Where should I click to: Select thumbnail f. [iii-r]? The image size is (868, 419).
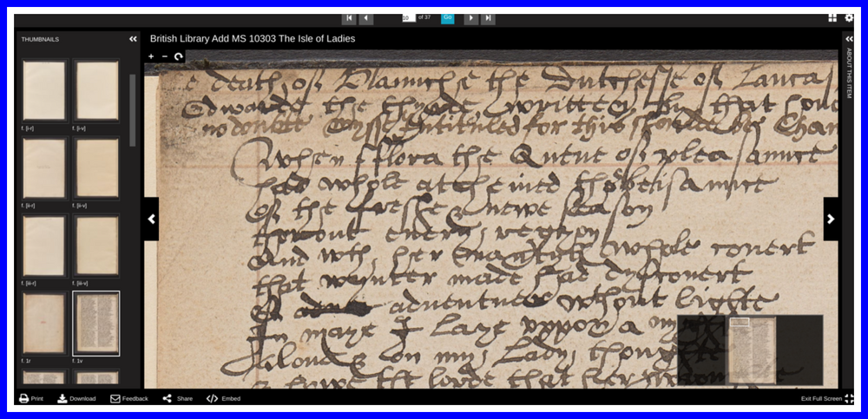[44, 246]
